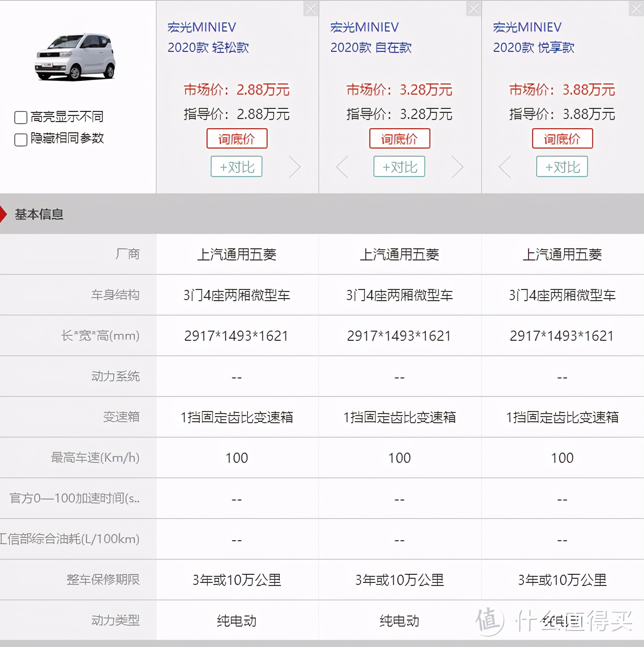
Task: Click left arrow in 自在款 column
Action: point(342,167)
